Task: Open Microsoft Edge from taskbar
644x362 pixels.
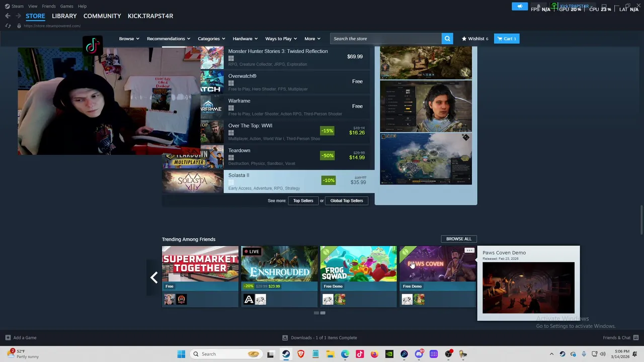Action: (345, 354)
